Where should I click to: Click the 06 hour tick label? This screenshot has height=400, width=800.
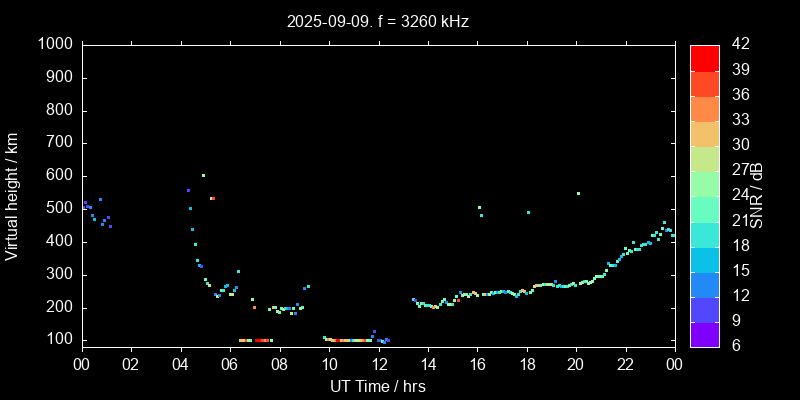[x=229, y=363]
